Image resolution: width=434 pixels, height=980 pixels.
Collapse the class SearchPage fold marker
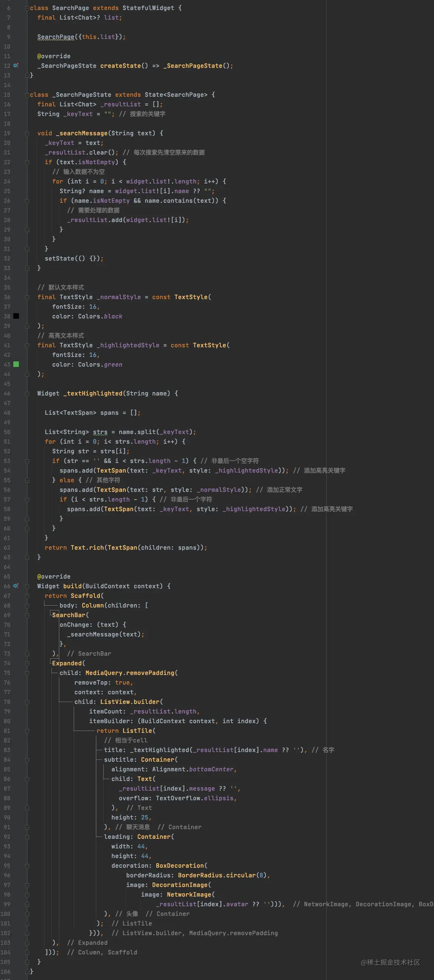(x=27, y=8)
